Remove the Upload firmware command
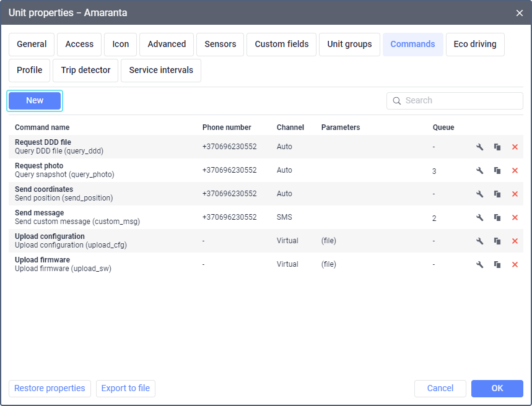 click(x=515, y=264)
